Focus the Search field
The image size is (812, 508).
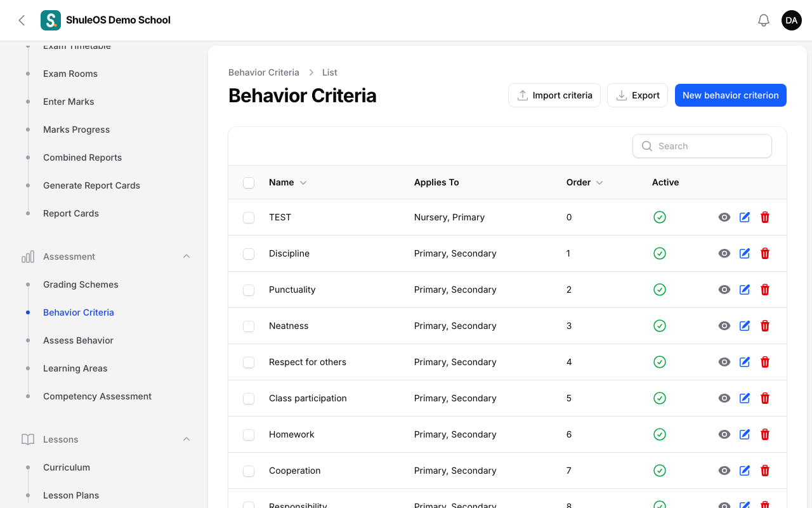pos(702,146)
